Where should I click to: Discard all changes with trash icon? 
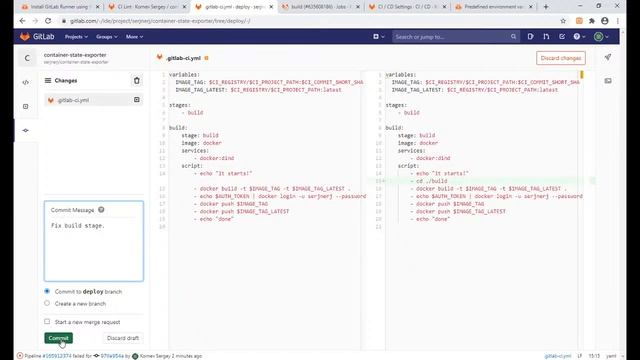[137, 80]
